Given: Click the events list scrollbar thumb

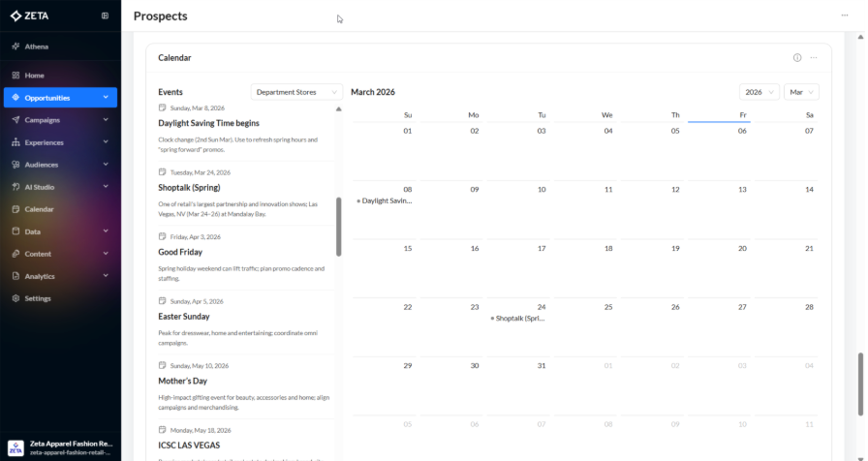Looking at the screenshot, I should pyautogui.click(x=338, y=228).
